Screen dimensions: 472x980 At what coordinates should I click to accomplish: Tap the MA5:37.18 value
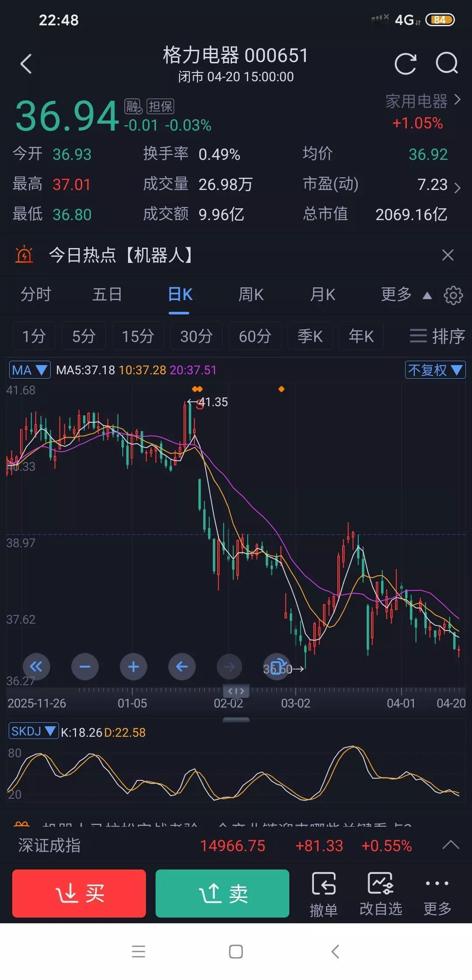tap(86, 370)
